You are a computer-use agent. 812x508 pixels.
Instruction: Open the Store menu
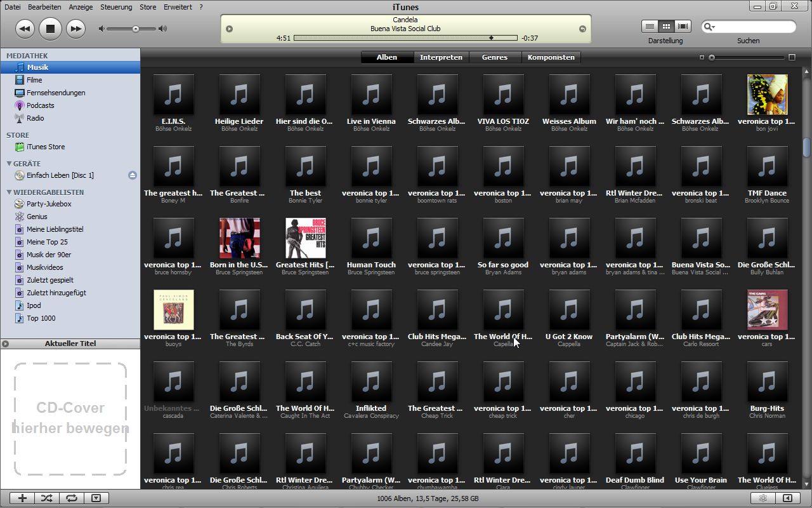(148, 7)
